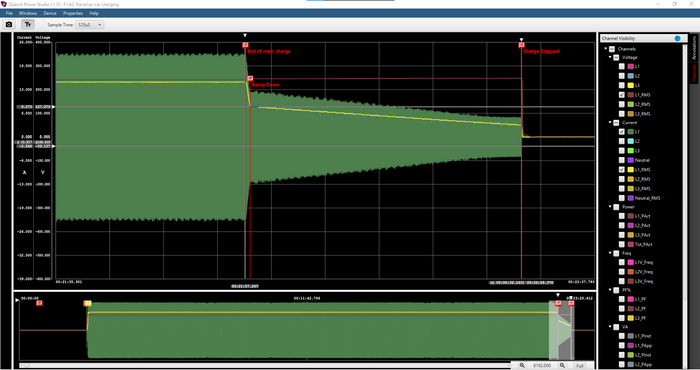The image size is (700, 370).
Task: Collapse the Freq group
Action: click(610, 253)
